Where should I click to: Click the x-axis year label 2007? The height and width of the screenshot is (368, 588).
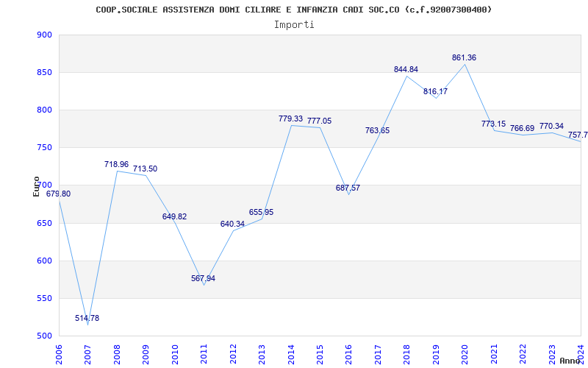click(87, 354)
